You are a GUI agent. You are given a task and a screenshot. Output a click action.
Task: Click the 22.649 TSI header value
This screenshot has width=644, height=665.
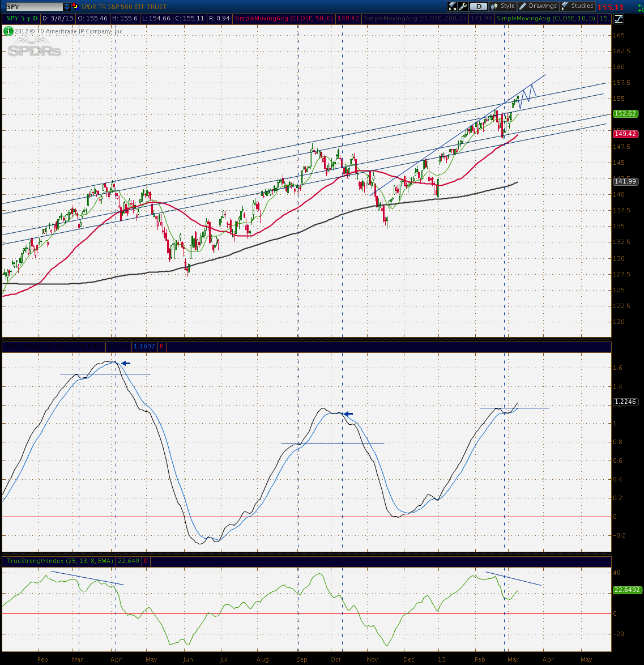click(x=129, y=561)
